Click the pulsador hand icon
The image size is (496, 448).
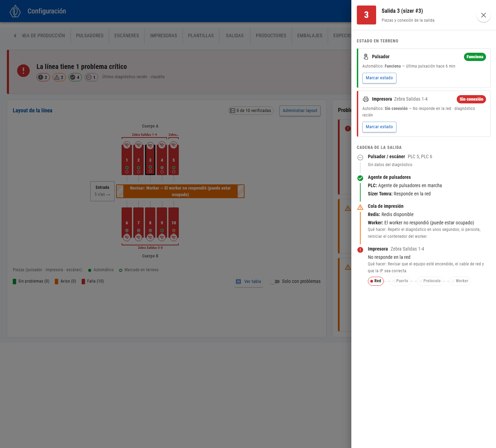tap(366, 57)
